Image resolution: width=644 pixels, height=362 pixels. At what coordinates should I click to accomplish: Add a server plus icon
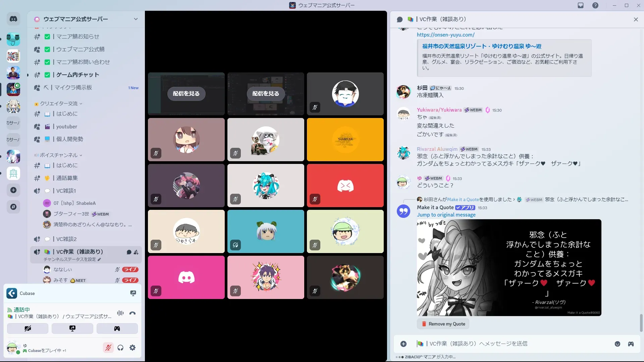click(x=13, y=190)
